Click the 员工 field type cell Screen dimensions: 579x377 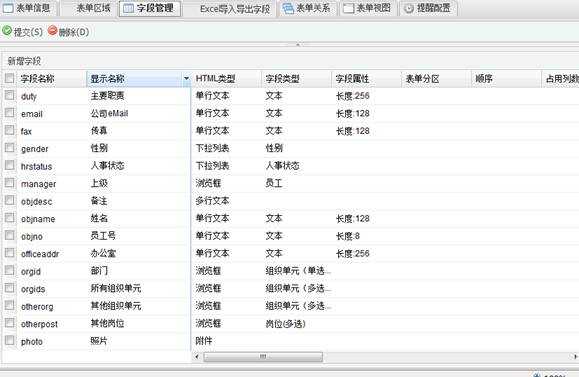(x=274, y=183)
